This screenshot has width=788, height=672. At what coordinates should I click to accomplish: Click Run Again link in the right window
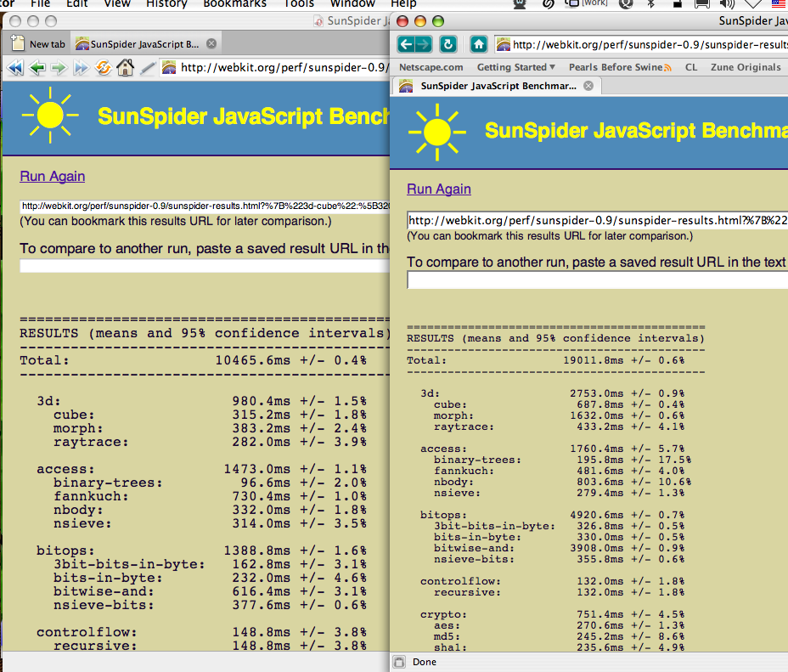(439, 189)
